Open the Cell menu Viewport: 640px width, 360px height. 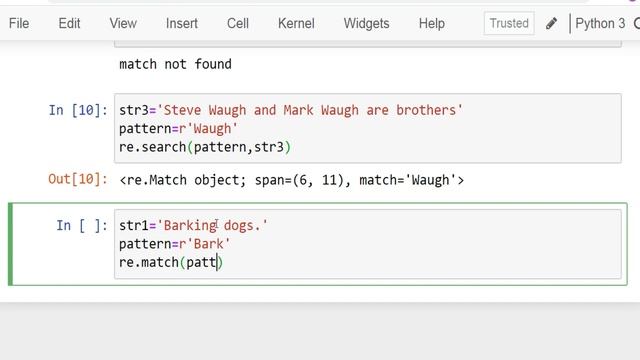238,23
